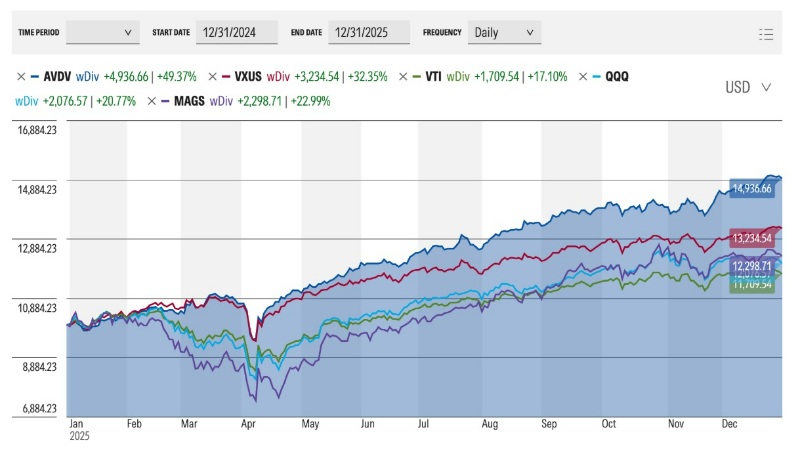Image resolution: width=800 pixels, height=449 pixels.
Task: Open the Time Period dropdown
Action: [103, 32]
